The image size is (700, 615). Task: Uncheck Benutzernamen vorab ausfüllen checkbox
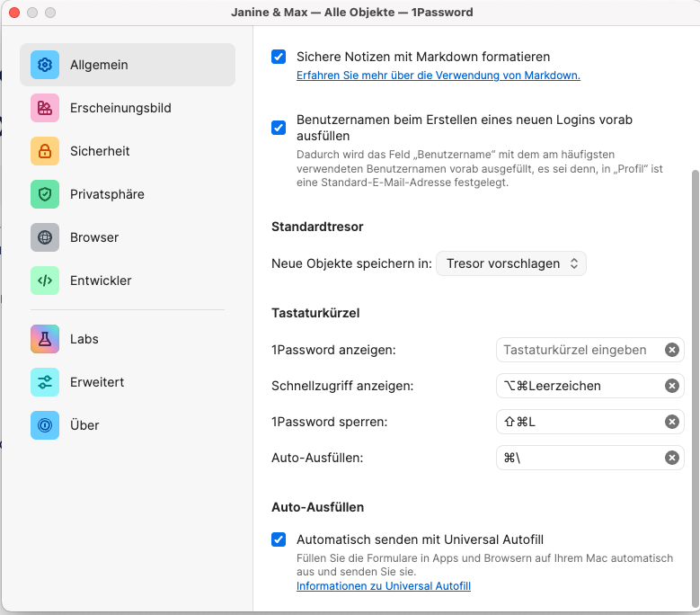279,127
